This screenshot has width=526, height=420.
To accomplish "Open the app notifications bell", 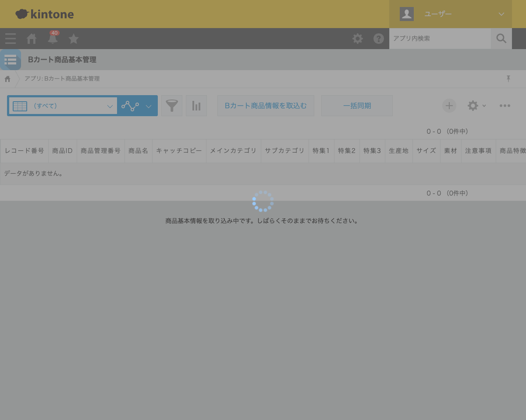I will click(53, 39).
